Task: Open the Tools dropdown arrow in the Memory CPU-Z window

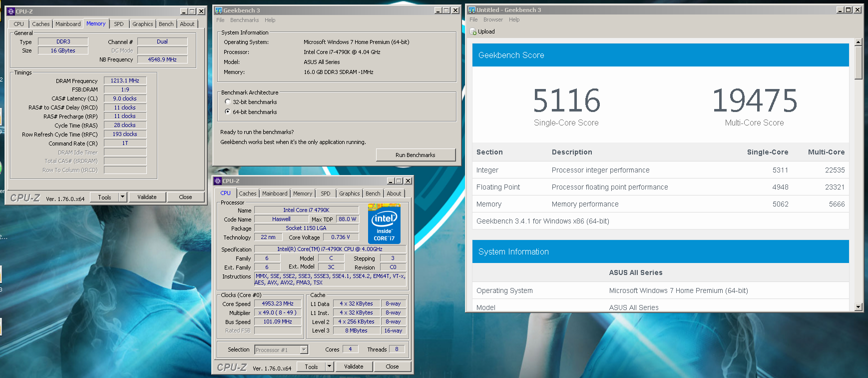Action: point(123,197)
